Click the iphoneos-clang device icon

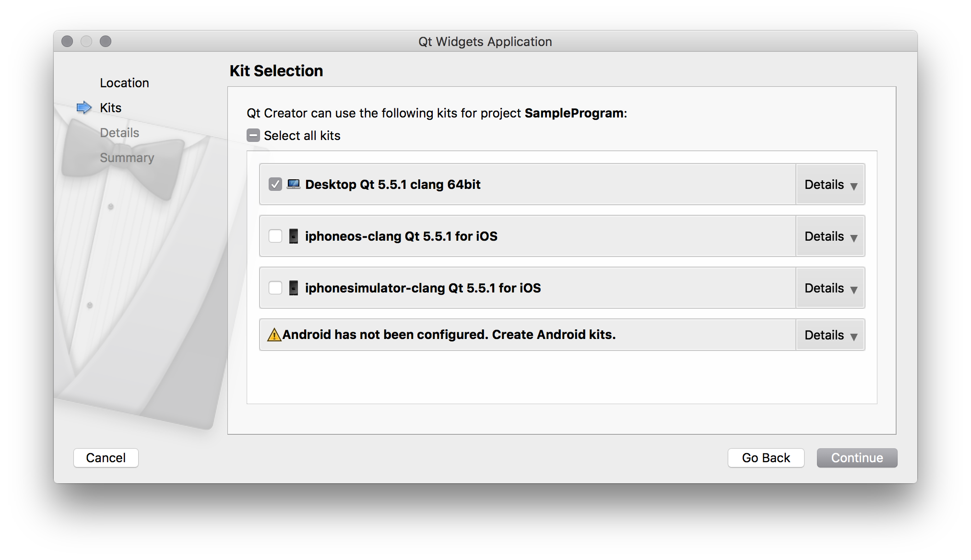coord(293,236)
